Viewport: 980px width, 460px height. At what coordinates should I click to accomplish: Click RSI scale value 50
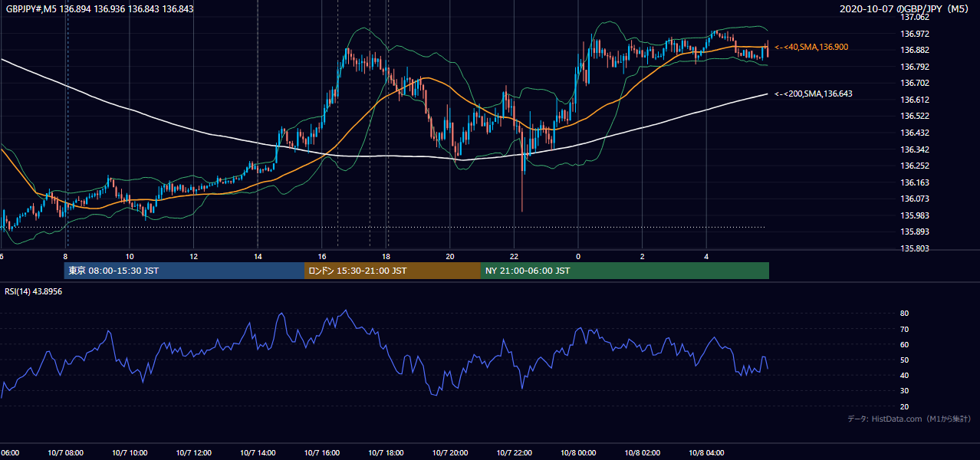pyautogui.click(x=905, y=360)
